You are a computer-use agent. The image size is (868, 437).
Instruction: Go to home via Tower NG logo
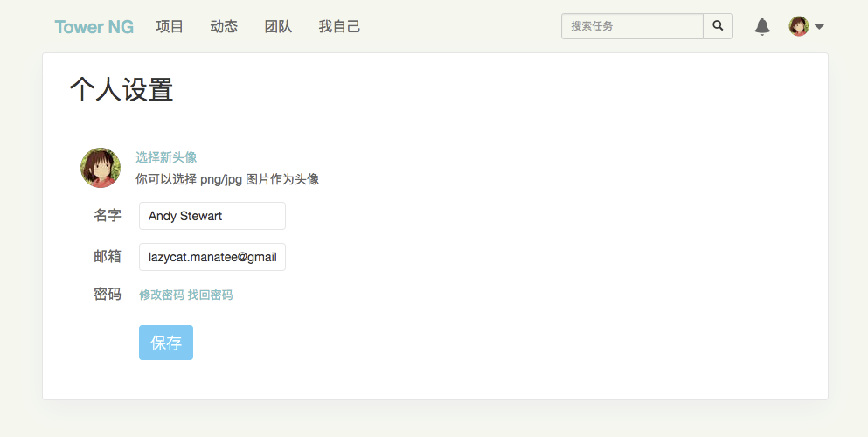[x=94, y=27]
